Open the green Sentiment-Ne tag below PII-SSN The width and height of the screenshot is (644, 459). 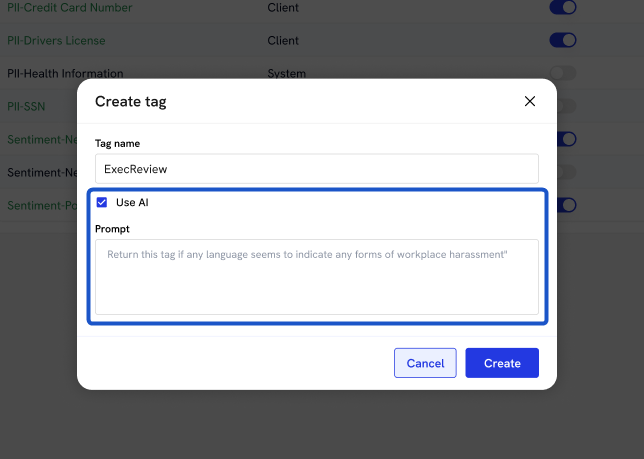tap(40, 139)
